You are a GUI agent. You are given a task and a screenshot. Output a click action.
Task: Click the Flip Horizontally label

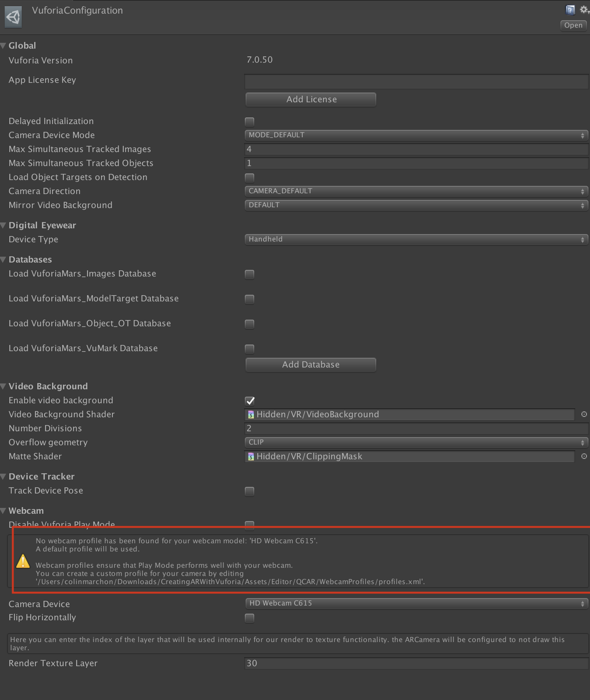click(x=42, y=618)
